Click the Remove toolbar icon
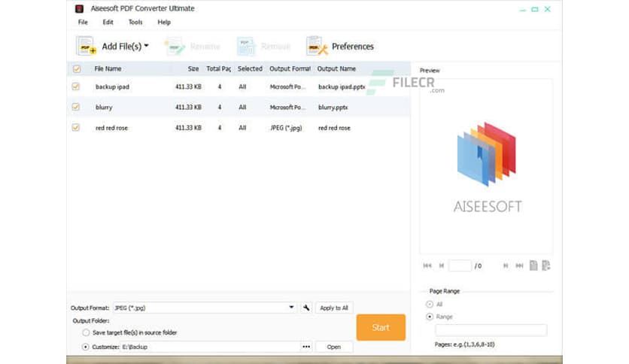The image size is (629, 364). click(245, 47)
